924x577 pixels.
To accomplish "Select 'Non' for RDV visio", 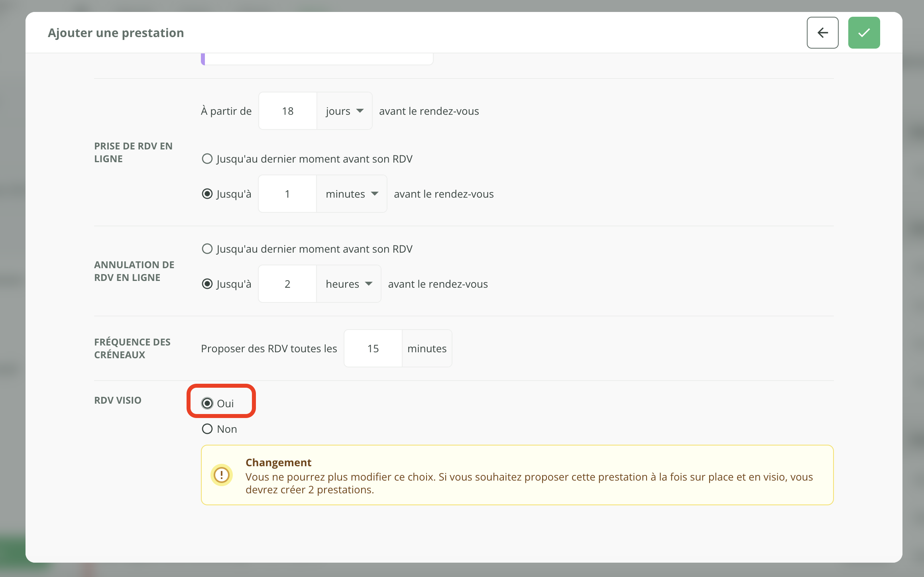I will click(x=207, y=429).
